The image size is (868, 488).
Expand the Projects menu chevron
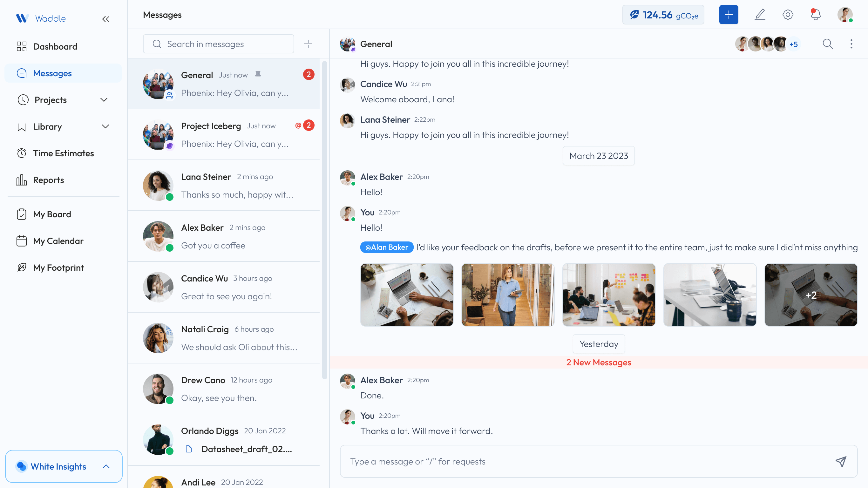coord(104,100)
